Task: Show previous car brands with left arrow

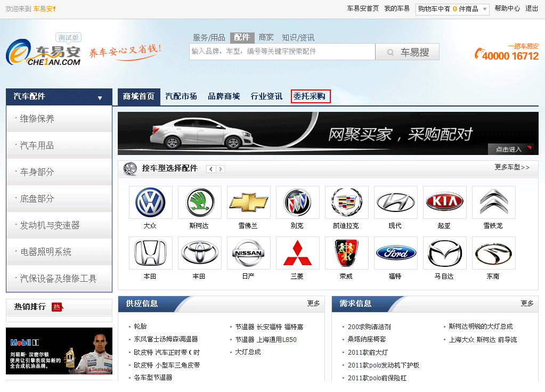Action: (211, 169)
